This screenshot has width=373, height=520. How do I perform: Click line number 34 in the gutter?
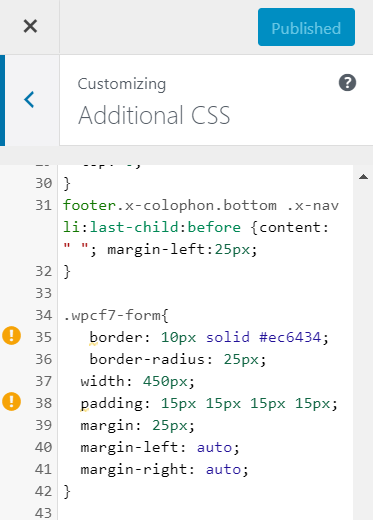click(x=44, y=315)
